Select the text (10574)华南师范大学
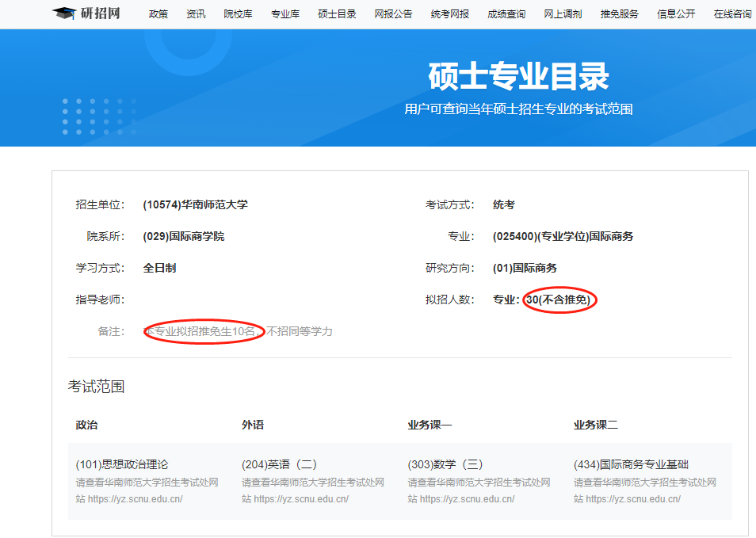 pos(195,204)
